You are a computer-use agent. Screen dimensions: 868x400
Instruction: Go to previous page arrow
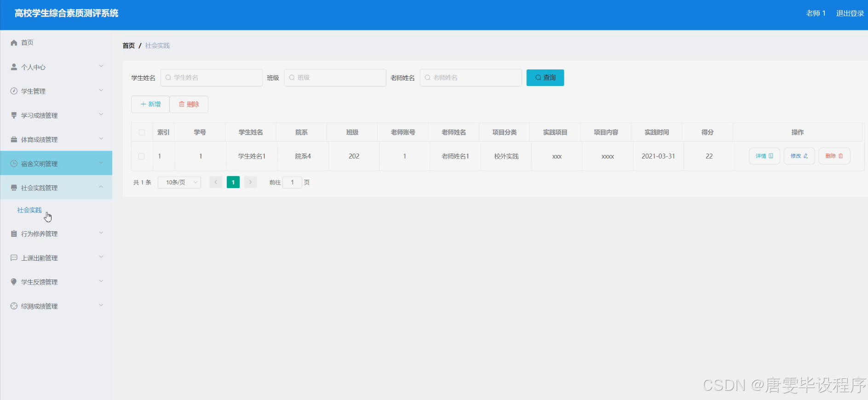216,183
